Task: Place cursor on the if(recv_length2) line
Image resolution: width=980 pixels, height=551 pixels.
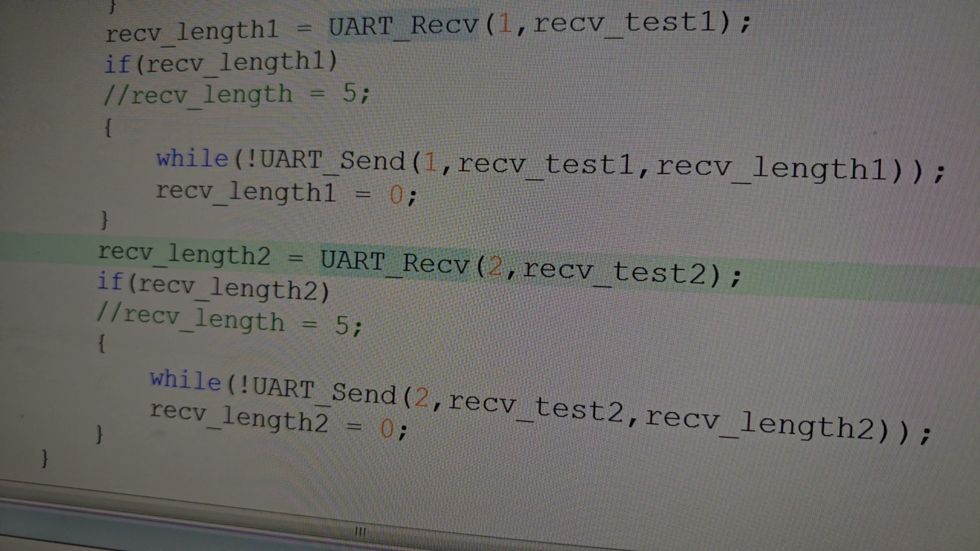Action: coord(213,287)
